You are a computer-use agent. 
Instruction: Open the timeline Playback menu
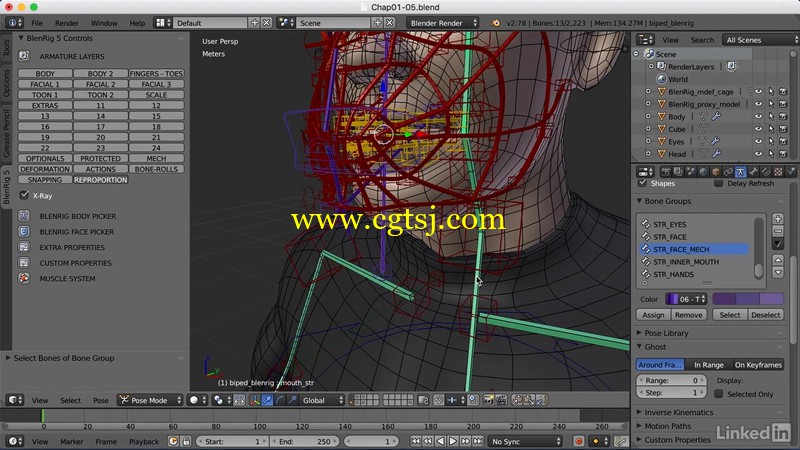tap(144, 441)
